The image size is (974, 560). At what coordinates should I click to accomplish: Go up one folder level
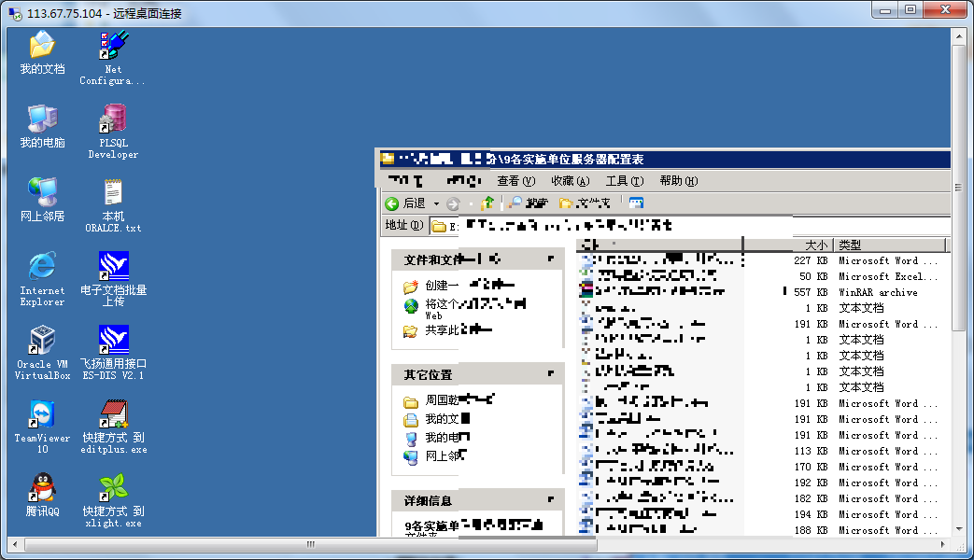point(487,203)
